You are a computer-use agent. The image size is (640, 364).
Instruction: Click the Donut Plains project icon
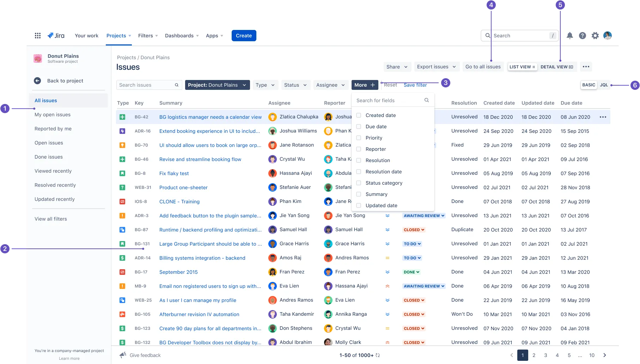pyautogui.click(x=38, y=58)
